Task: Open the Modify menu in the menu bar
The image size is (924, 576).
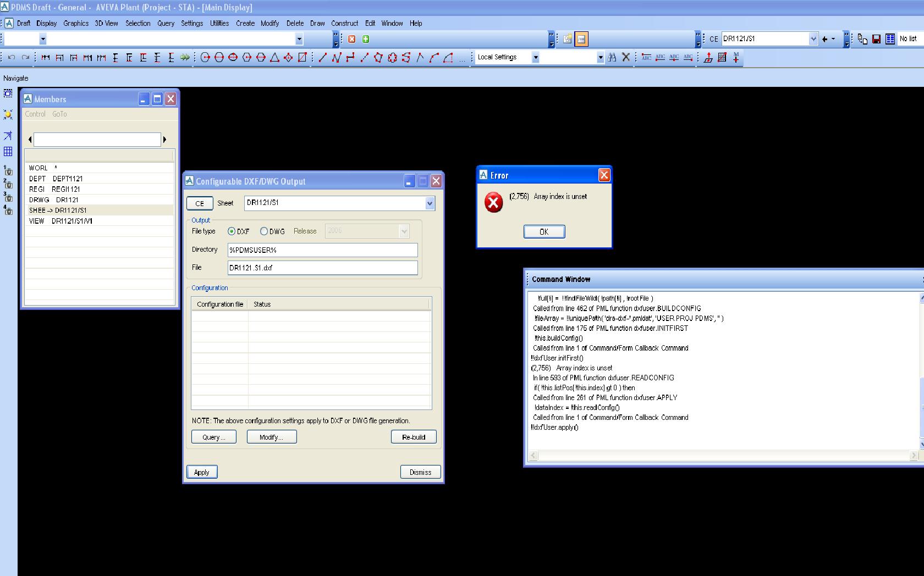Action: (269, 23)
